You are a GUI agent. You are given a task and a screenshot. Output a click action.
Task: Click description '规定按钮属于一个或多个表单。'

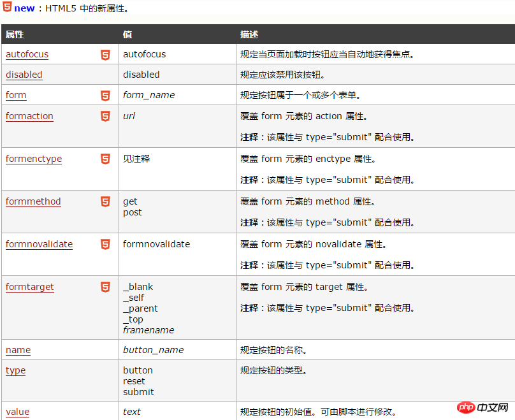(301, 95)
